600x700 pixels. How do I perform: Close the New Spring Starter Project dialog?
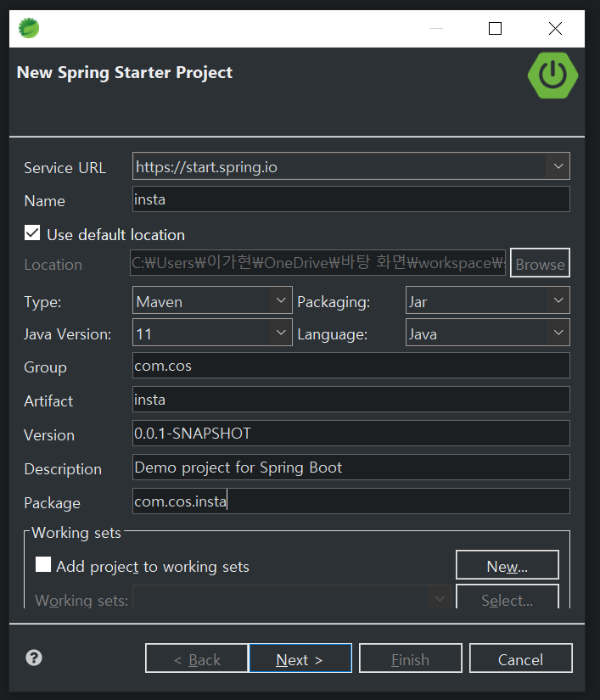(555, 29)
